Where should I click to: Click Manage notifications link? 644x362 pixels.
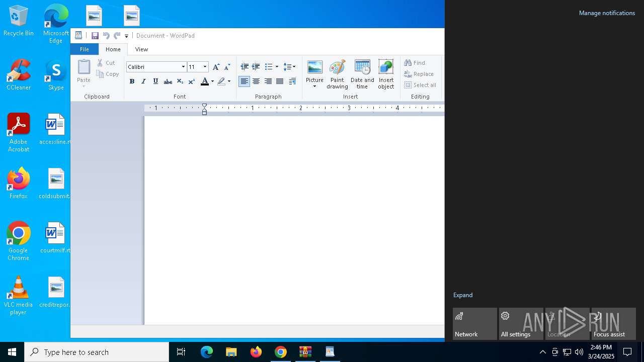pos(607,13)
